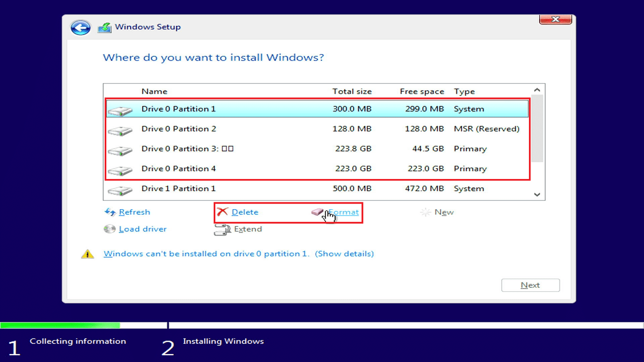
Task: Click the 472.0 MB free space cell
Action: tap(424, 189)
